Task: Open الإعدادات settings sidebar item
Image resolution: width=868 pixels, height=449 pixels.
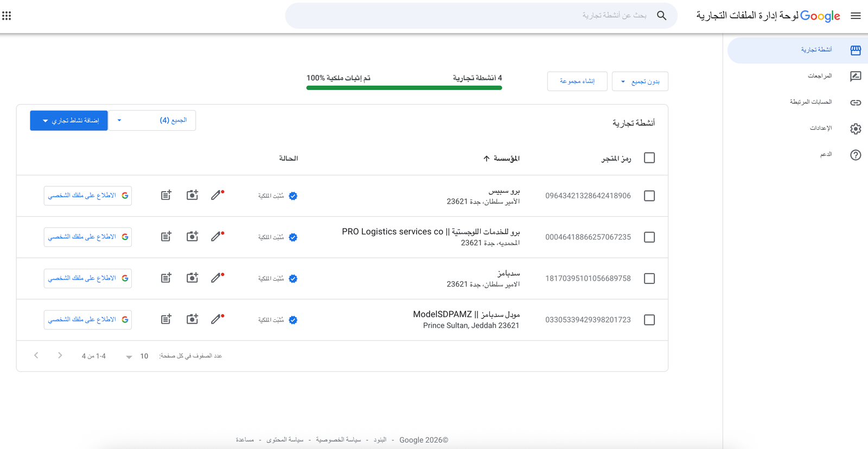Action: (x=797, y=129)
